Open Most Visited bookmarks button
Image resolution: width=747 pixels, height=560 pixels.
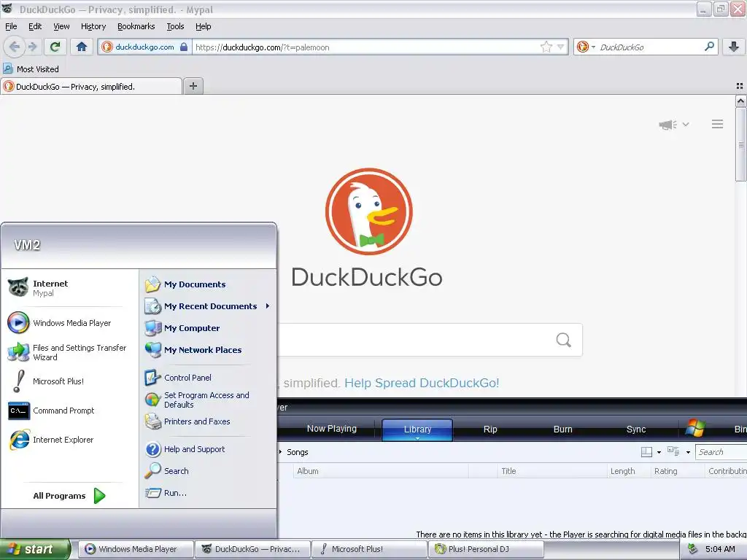click(x=31, y=69)
